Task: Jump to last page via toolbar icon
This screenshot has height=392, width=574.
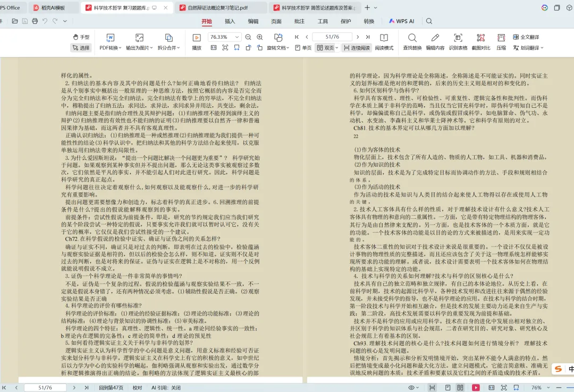Action: coord(368,37)
